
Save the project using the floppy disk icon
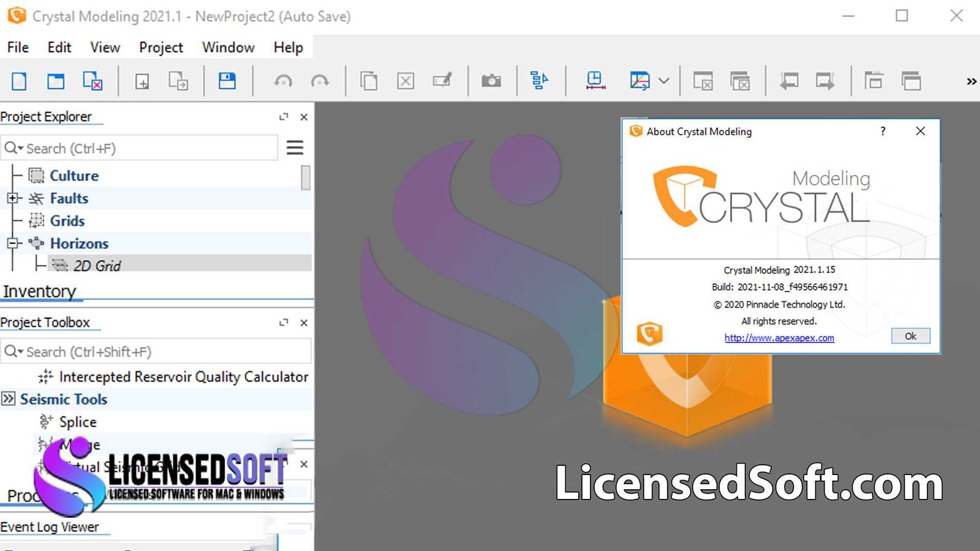[227, 81]
